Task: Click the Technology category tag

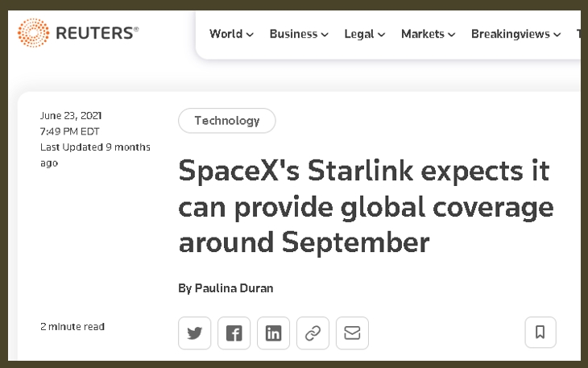Action: [227, 121]
